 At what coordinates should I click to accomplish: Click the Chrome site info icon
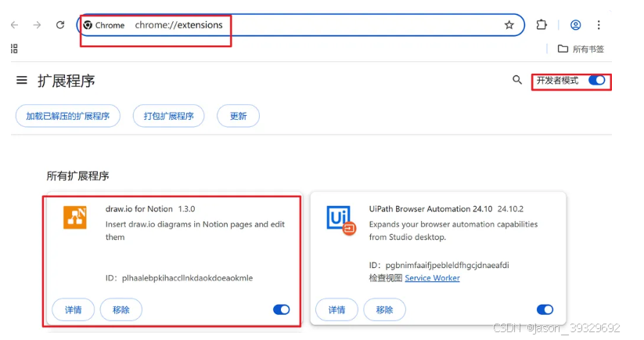(x=88, y=25)
